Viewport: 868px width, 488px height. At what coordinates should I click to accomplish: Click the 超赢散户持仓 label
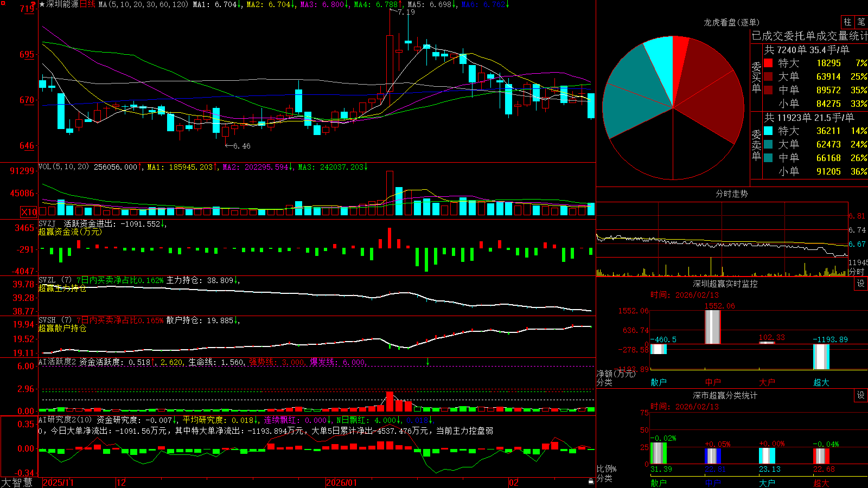[62, 328]
